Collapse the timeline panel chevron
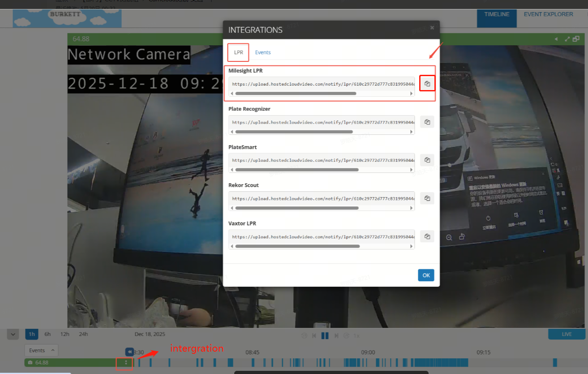Image resolution: width=588 pixels, height=374 pixels. tap(13, 334)
